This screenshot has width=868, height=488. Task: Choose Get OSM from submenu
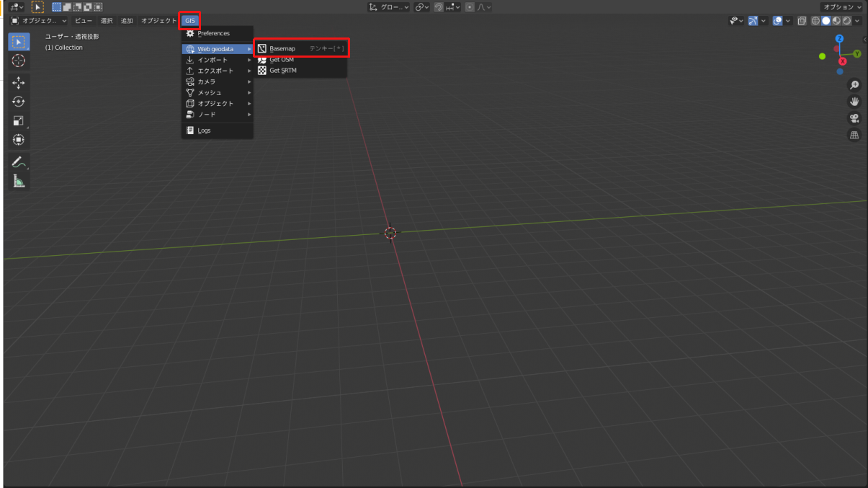301,60
